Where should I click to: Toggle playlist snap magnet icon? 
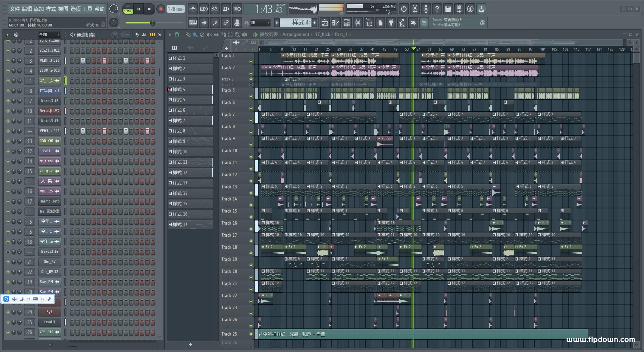[177, 35]
